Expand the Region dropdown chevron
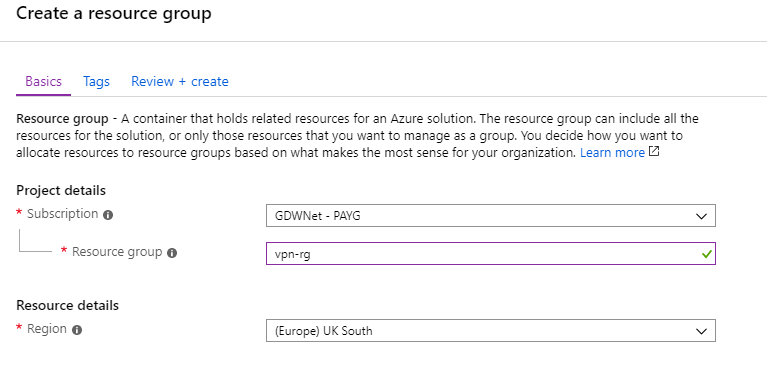This screenshot has height=392, width=767. tap(701, 331)
